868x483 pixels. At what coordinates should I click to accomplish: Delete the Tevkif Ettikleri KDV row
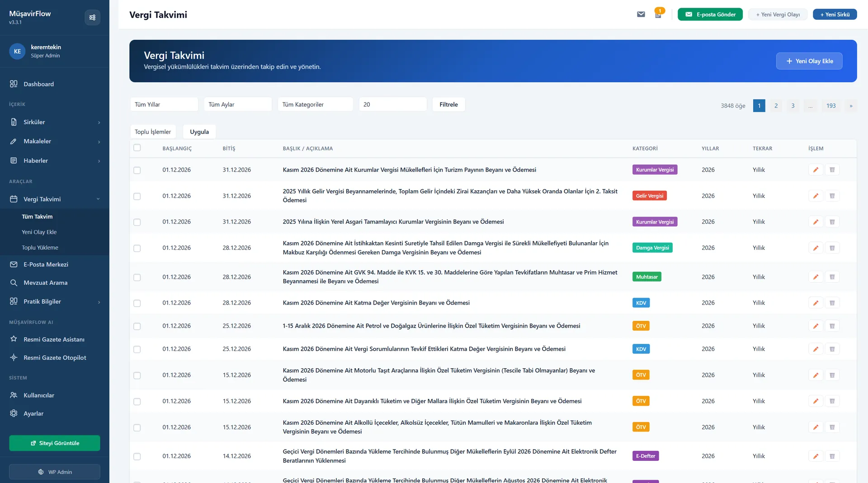(832, 349)
